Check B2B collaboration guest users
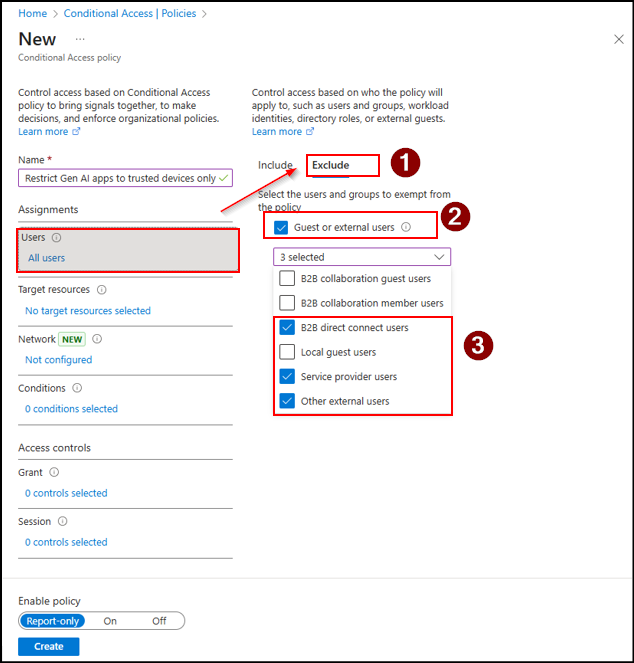This screenshot has height=663, width=634. click(x=287, y=279)
